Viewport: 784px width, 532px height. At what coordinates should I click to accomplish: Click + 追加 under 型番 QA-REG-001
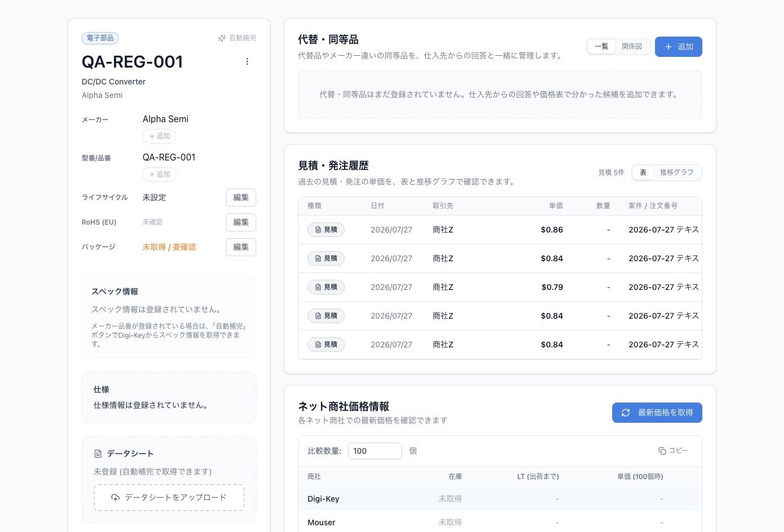point(159,175)
